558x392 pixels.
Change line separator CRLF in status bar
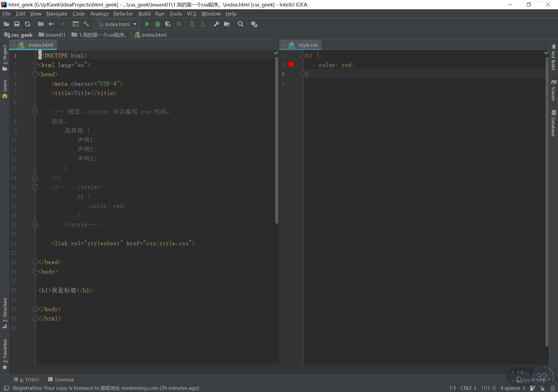pyautogui.click(x=468, y=388)
